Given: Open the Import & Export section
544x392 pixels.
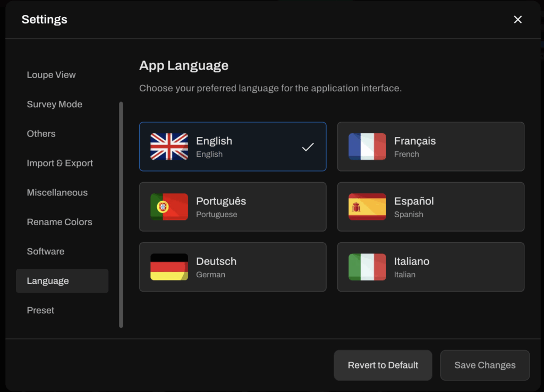Looking at the screenshot, I should [x=60, y=163].
